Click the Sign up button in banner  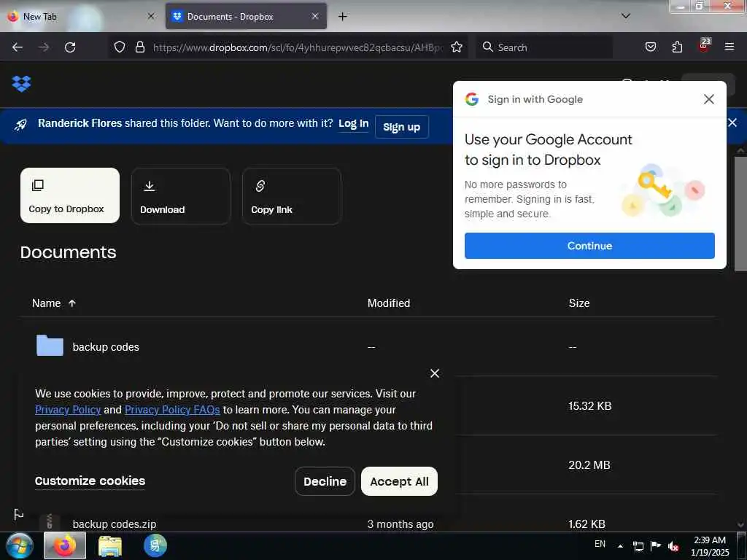coord(402,127)
